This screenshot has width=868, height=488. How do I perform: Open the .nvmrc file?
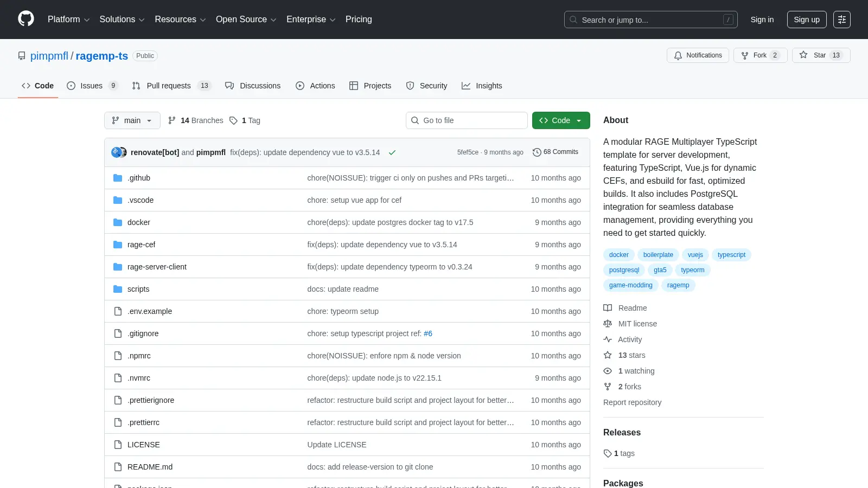[139, 378]
